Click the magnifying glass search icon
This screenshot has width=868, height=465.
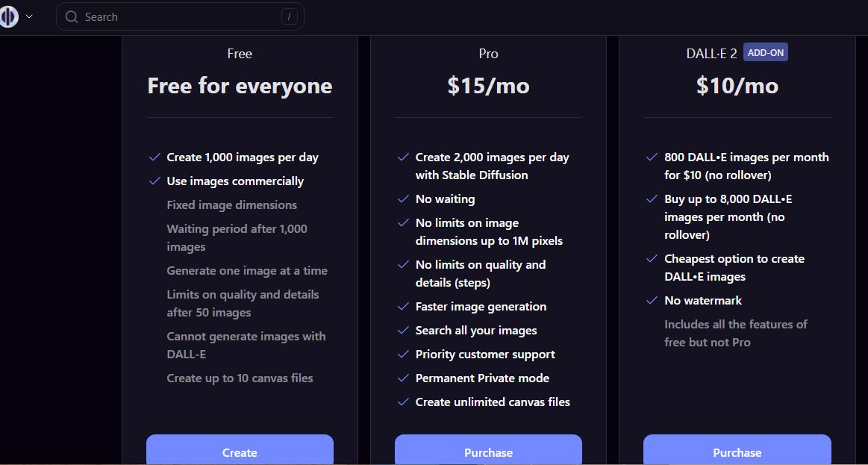72,16
